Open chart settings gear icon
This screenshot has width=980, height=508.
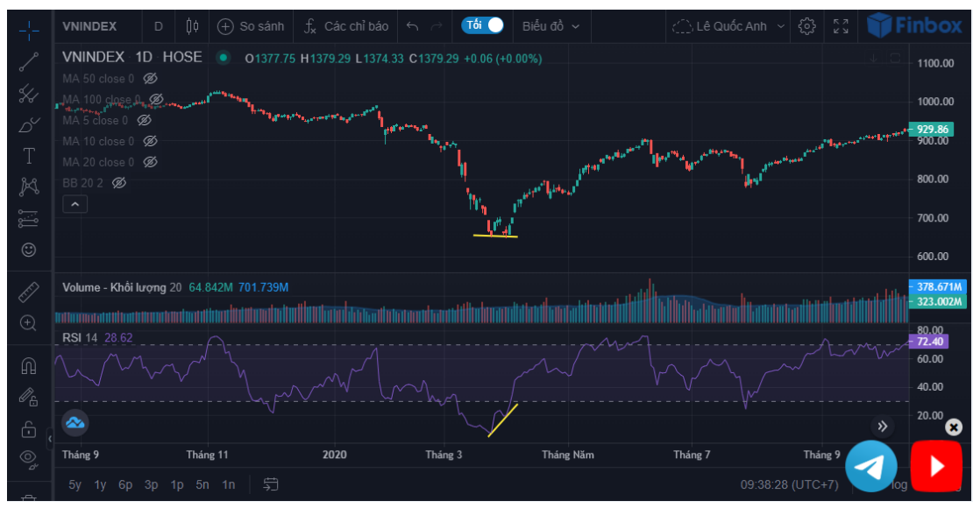[807, 26]
